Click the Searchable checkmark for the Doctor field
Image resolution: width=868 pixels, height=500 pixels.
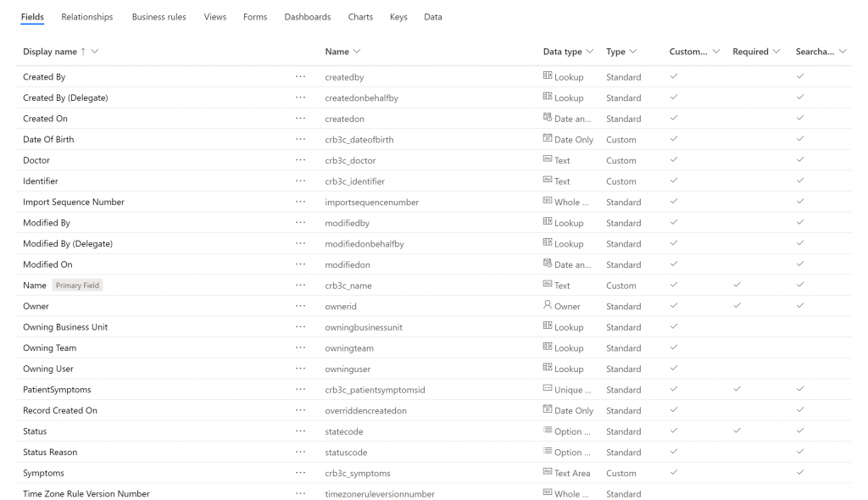tap(800, 159)
